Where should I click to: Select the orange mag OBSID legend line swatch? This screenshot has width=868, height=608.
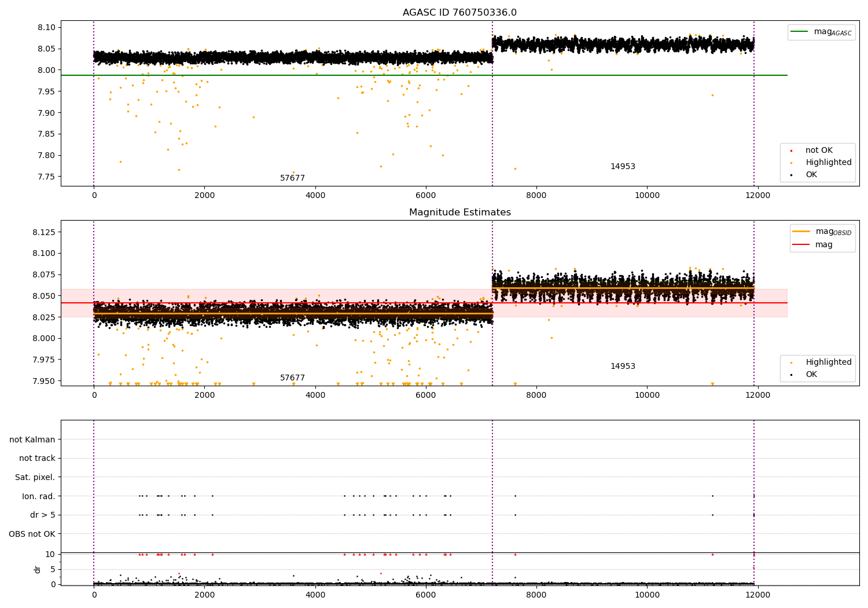(x=801, y=232)
